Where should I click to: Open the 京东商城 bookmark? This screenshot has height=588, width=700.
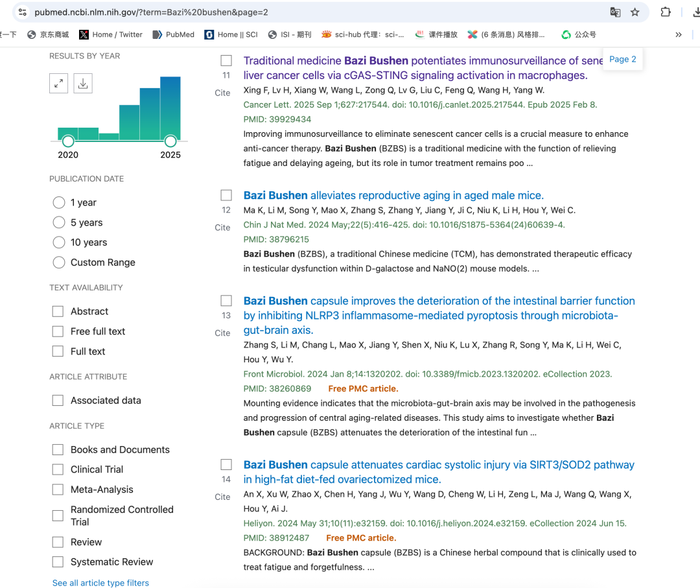pos(48,34)
